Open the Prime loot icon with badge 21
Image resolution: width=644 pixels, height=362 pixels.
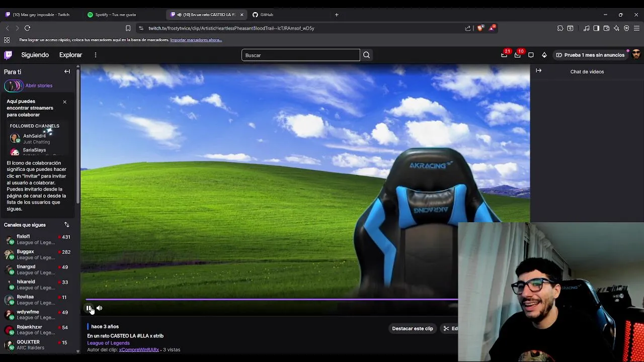[x=504, y=55]
